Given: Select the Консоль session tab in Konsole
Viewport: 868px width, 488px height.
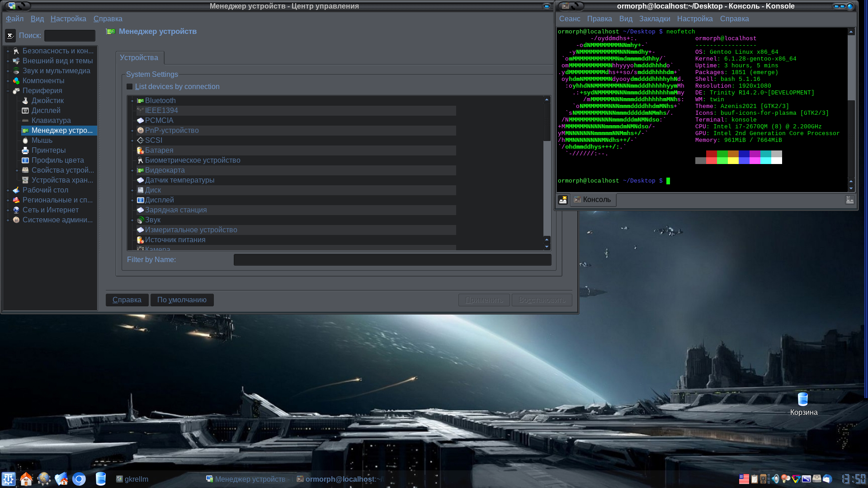Looking at the screenshot, I should click(x=593, y=200).
